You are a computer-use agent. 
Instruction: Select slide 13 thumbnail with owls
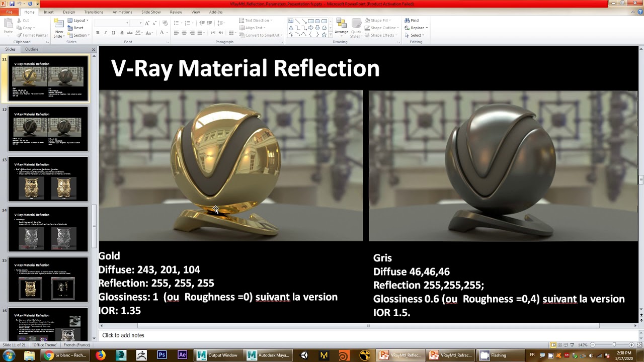[48, 179]
